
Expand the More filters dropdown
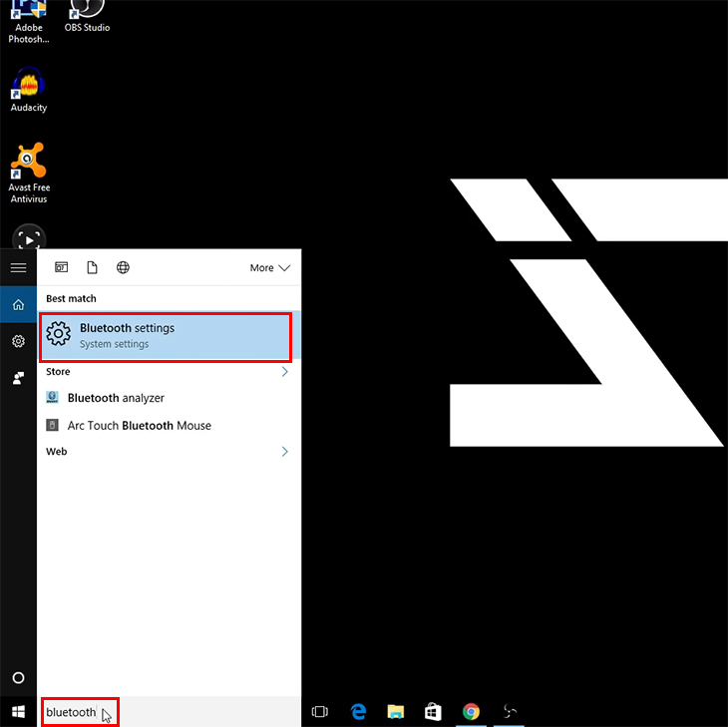pyautogui.click(x=269, y=268)
